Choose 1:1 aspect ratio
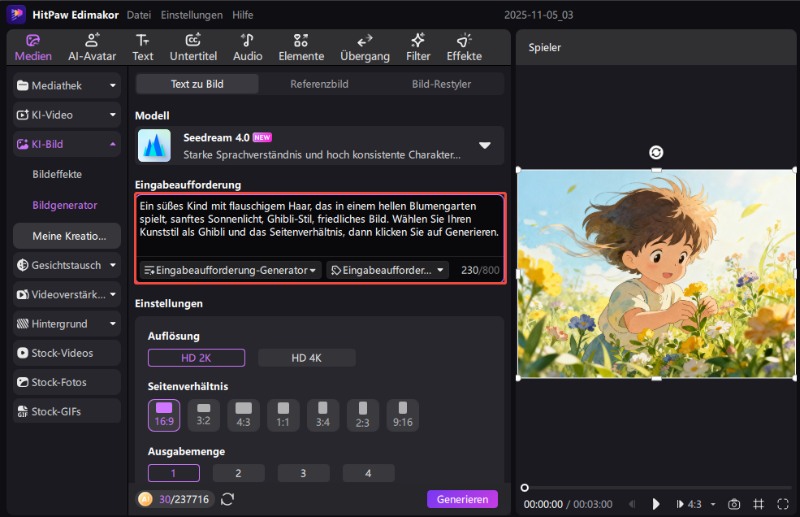The height and width of the screenshot is (517, 800). click(283, 415)
